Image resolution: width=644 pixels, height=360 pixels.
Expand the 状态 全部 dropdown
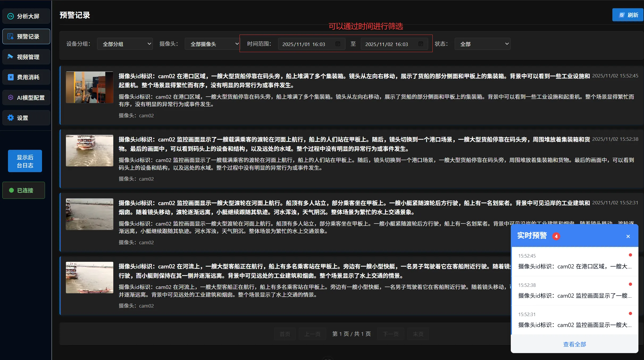(482, 44)
